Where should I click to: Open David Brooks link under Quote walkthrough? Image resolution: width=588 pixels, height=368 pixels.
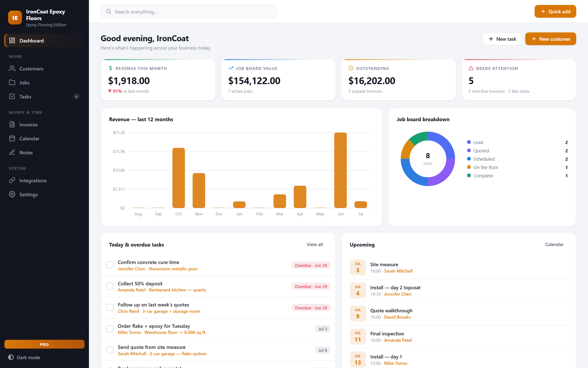coord(397,317)
